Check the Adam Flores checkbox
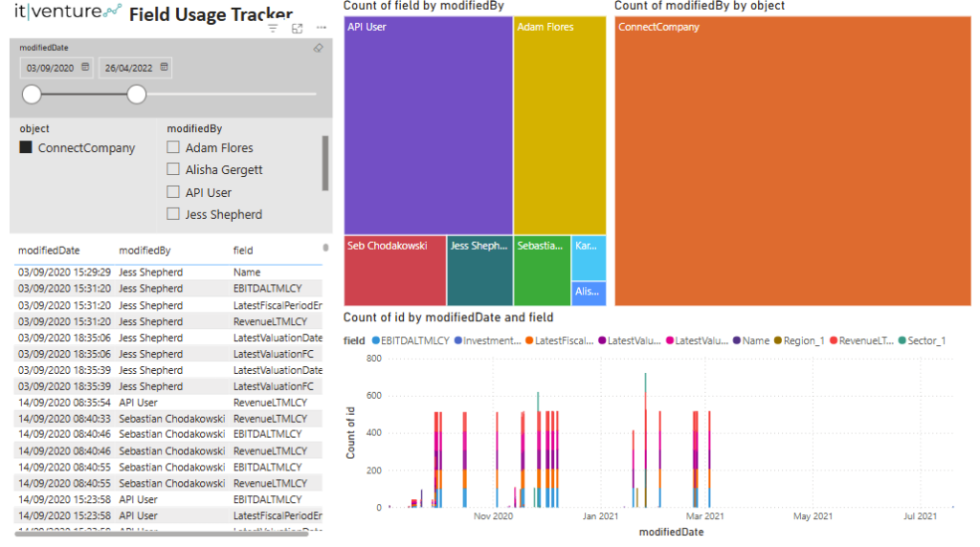This screenshot has height=547, width=980. point(173,147)
